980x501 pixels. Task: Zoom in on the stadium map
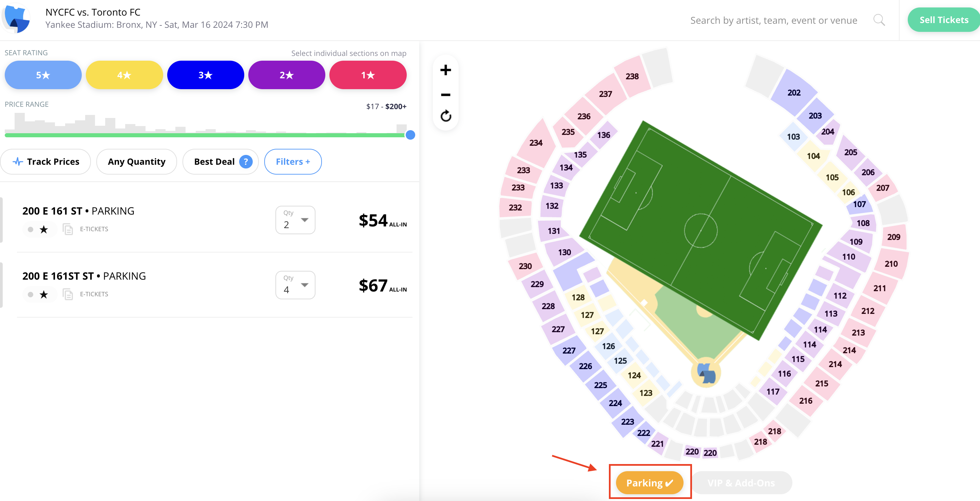pos(445,70)
